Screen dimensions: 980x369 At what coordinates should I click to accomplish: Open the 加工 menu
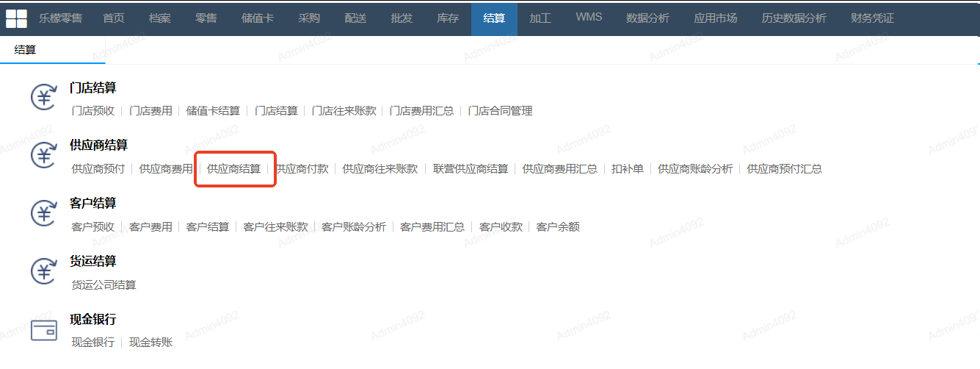pyautogui.click(x=540, y=18)
